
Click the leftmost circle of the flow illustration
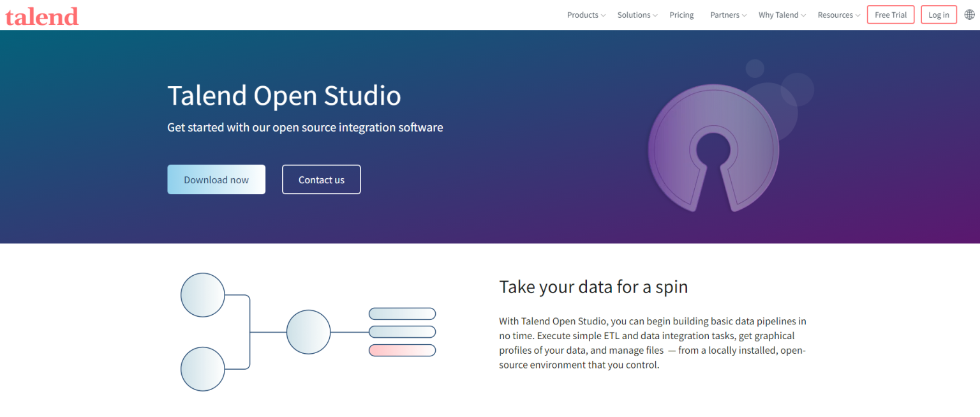pyautogui.click(x=202, y=294)
